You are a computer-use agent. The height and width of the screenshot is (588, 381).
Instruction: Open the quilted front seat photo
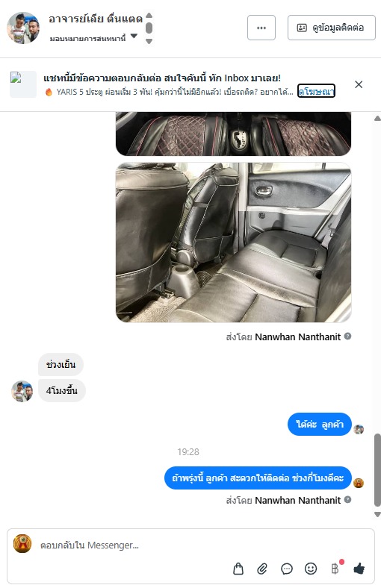tap(234, 134)
